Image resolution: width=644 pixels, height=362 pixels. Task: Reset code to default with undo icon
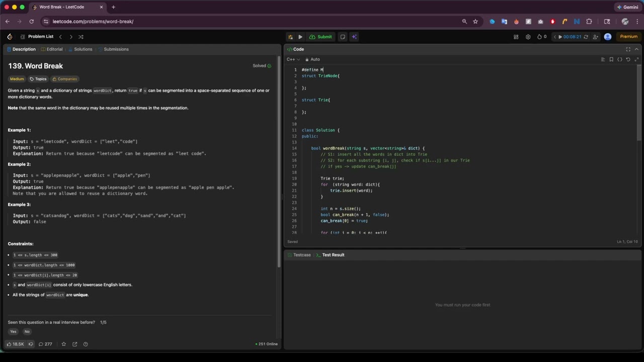coord(628,59)
